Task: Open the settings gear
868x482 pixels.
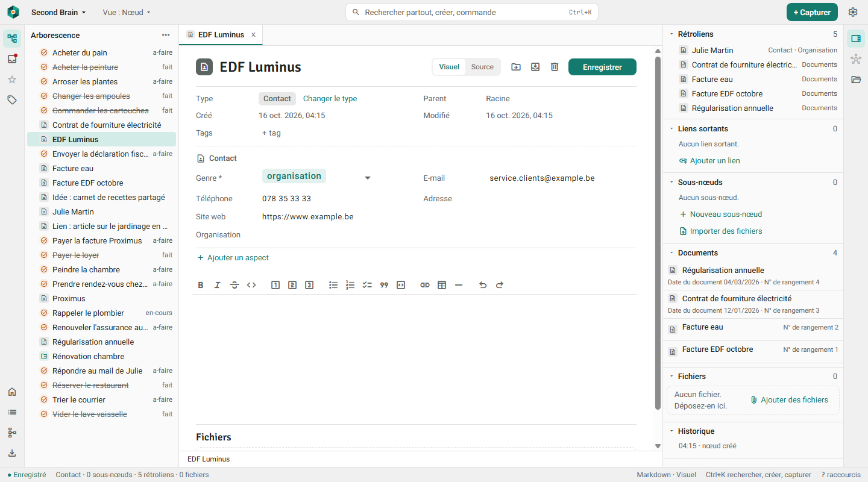Action: click(x=853, y=12)
